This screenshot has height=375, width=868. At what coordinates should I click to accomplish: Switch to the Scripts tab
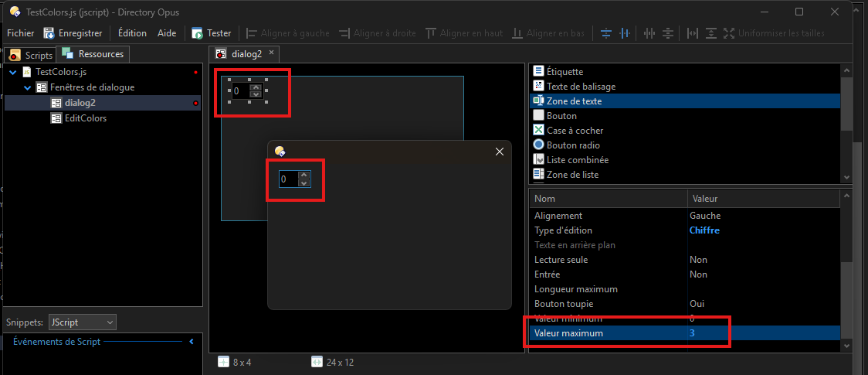[31, 55]
